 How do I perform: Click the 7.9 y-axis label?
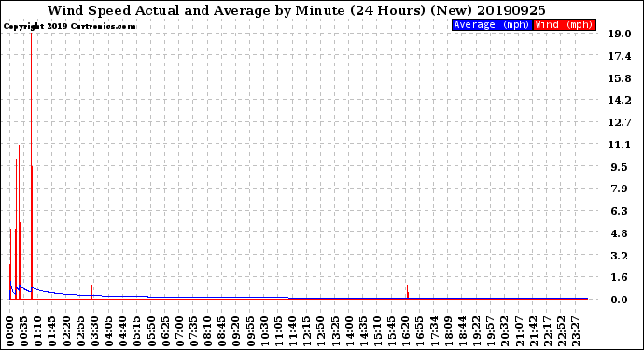(619, 189)
